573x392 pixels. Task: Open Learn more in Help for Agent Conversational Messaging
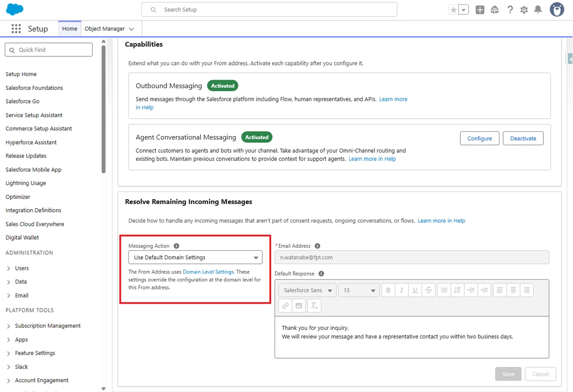click(372, 159)
